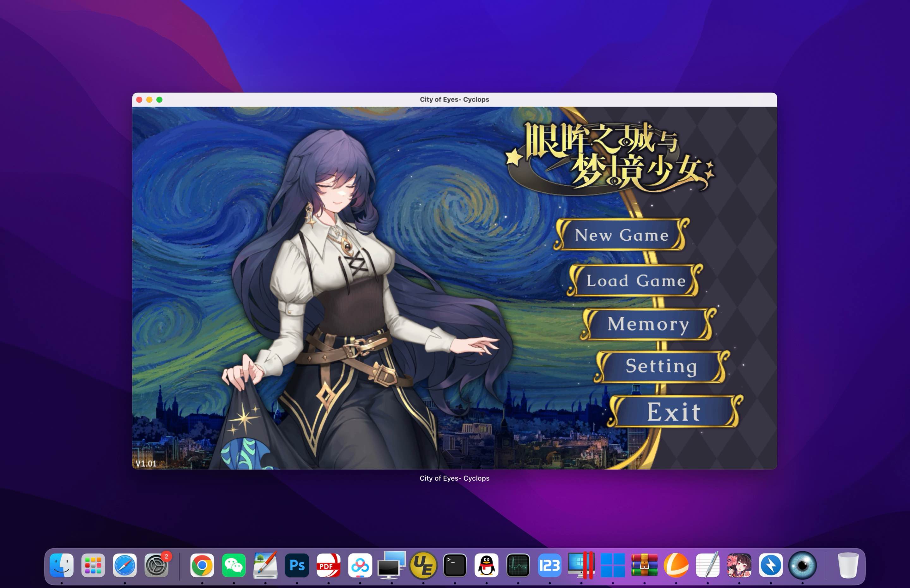Launch Google Chrome from the Dock
This screenshot has width=910, height=588.
coord(202,565)
